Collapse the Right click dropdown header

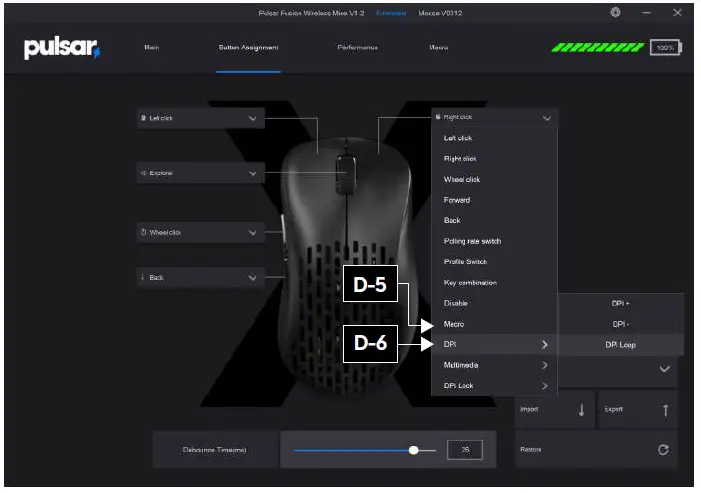[494, 118]
